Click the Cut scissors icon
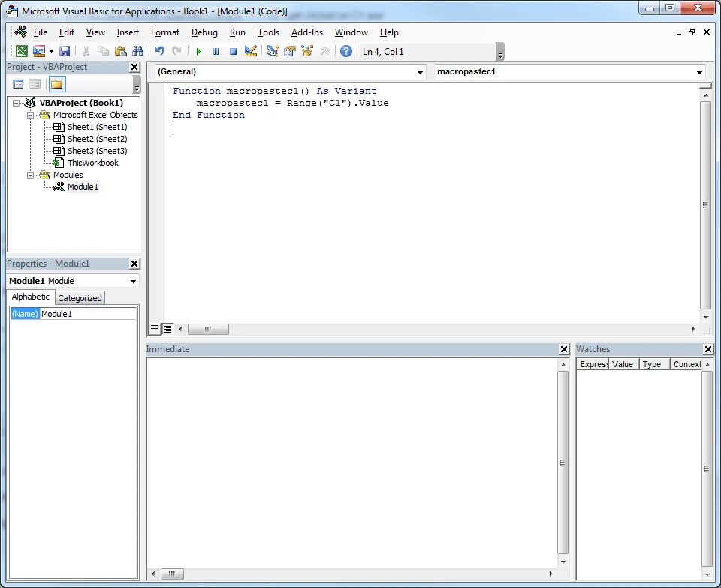Viewport: 721px width, 588px height. [x=86, y=51]
